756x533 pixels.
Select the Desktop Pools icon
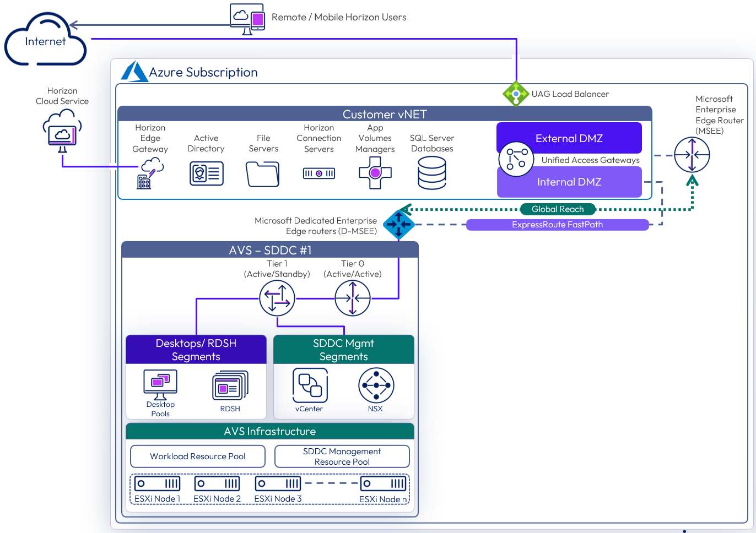point(160,385)
